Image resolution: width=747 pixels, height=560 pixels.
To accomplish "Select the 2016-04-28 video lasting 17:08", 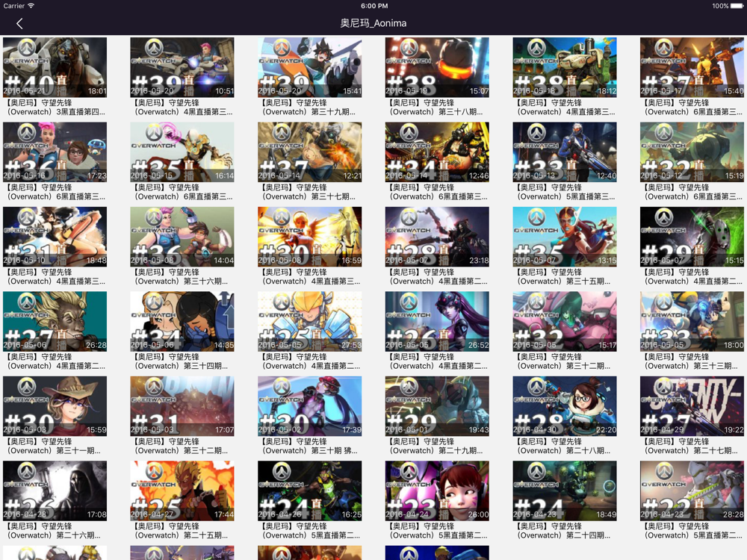I will click(x=55, y=491).
